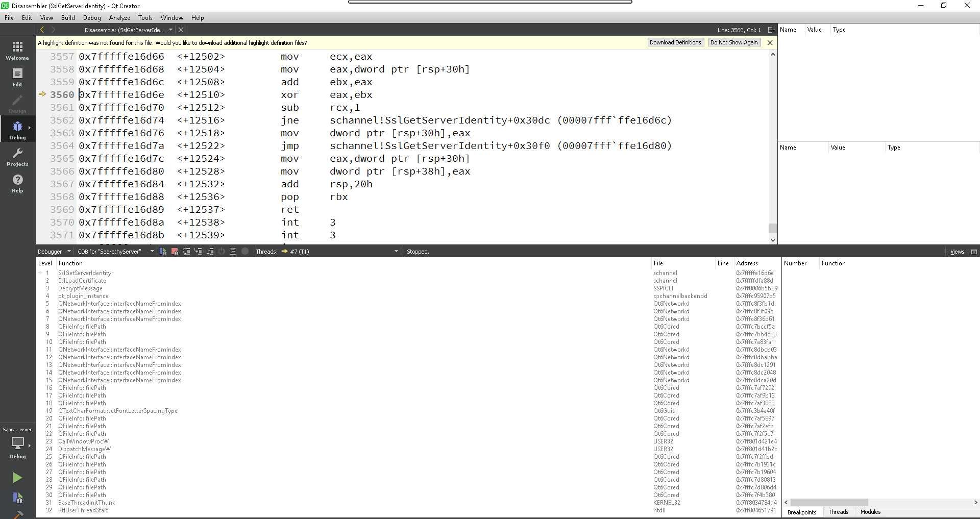Open the Debugger dropdown
The width and height of the screenshot is (980, 519).
tap(54, 251)
